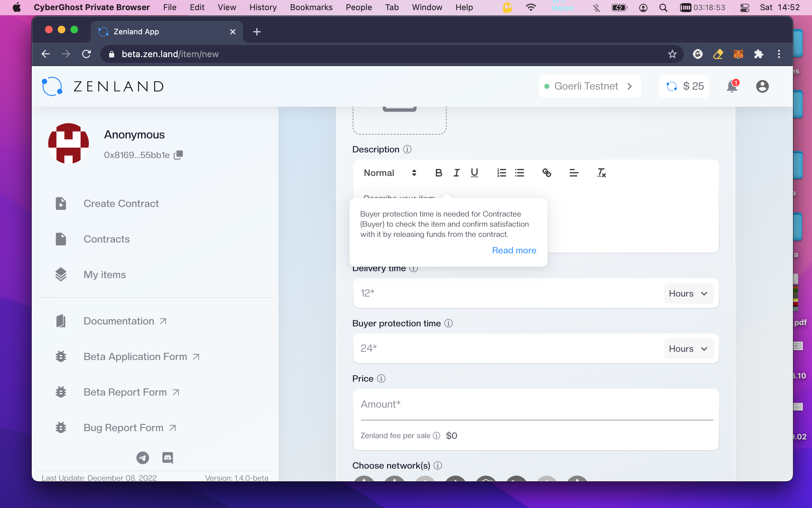The height and width of the screenshot is (508, 812).
Task: Open the File menu
Action: tap(169, 7)
